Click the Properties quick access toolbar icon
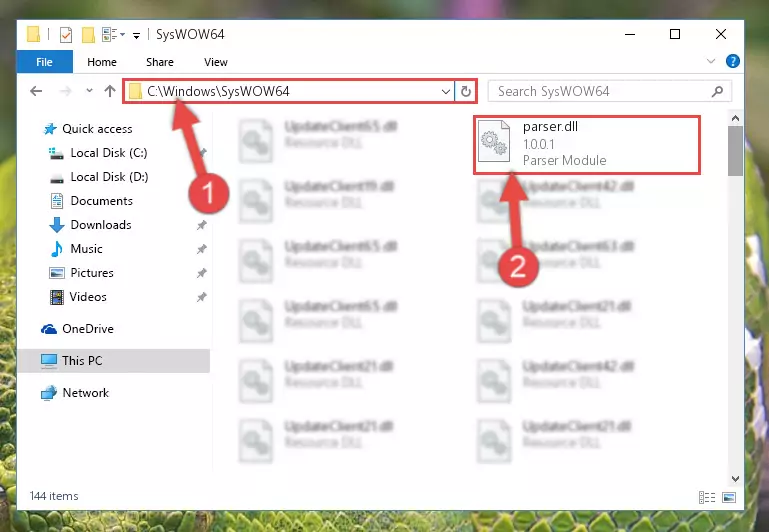 tap(66, 35)
